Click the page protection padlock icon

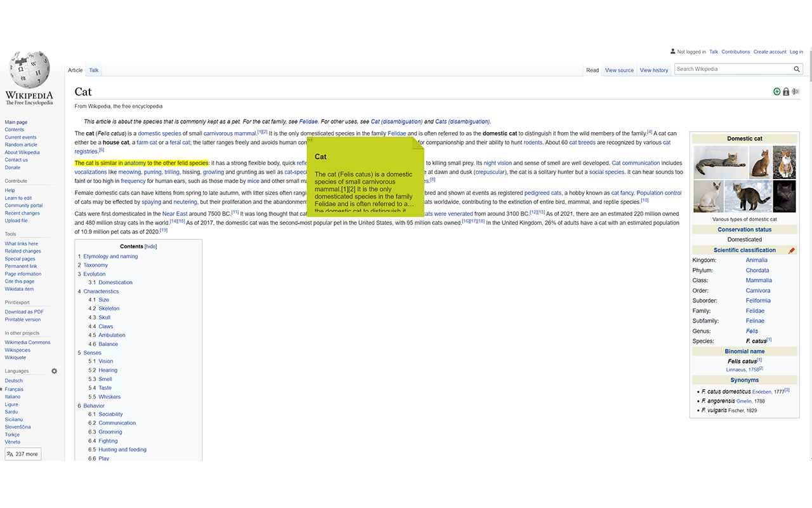pos(786,92)
